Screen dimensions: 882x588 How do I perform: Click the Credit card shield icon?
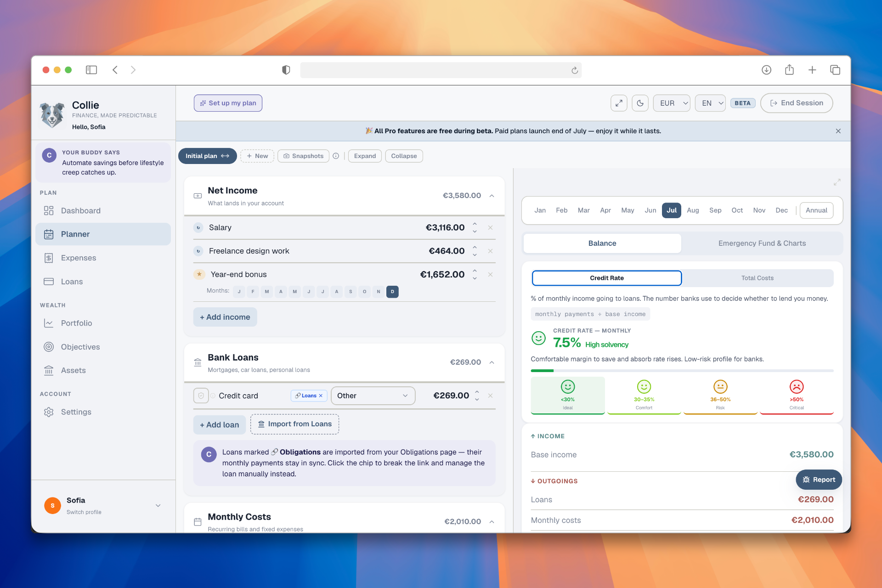(201, 396)
